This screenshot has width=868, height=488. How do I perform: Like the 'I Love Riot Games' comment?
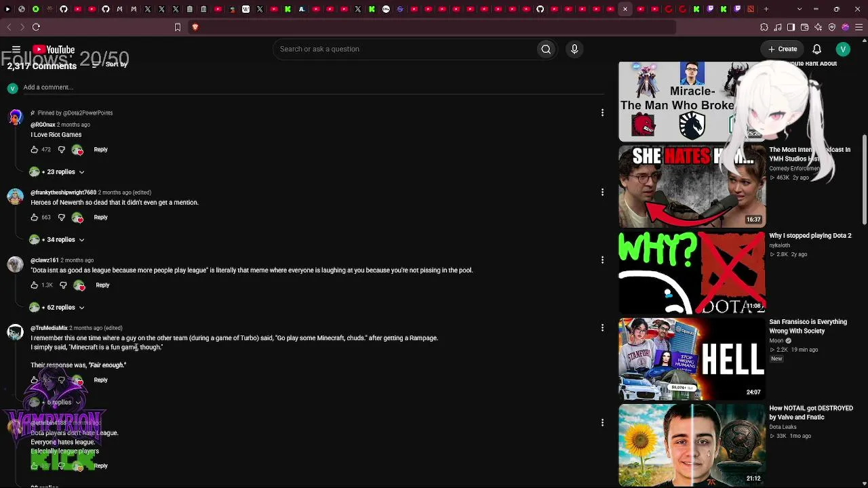pos(34,150)
